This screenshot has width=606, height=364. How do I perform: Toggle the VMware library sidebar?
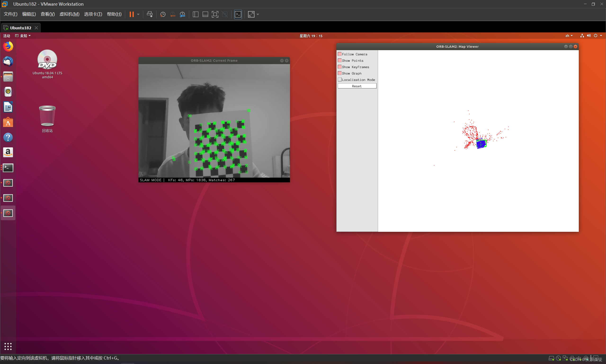[195, 14]
